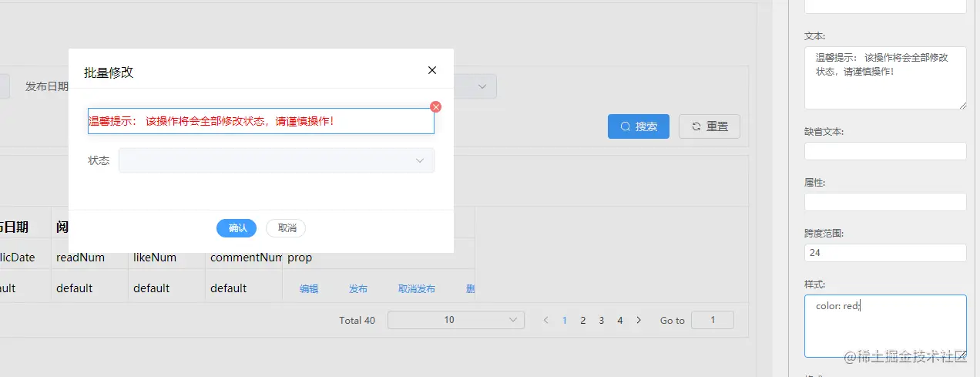980x377 pixels.
Task: Open the page-size dropdown showing 10
Action: tap(456, 320)
